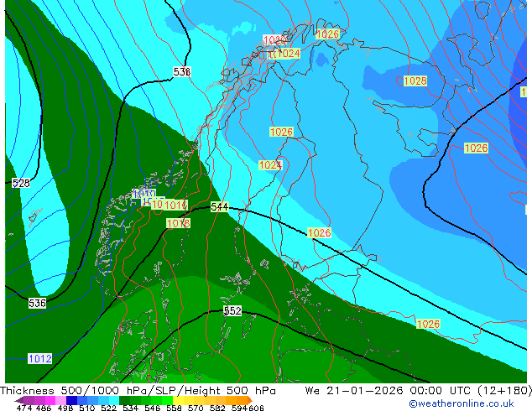Viewport: 532px width, 411px height.
Task: Click the '474' legend value
Action: pyautogui.click(x=24, y=408)
